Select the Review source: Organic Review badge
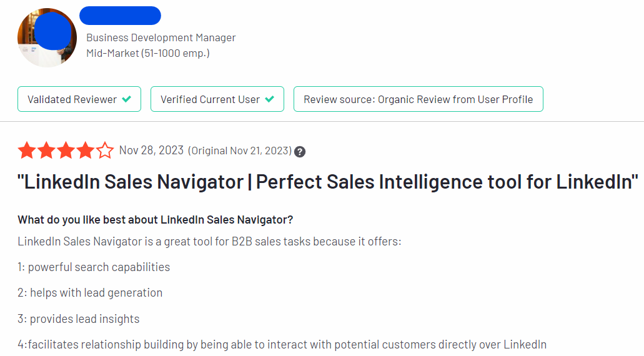 tap(418, 99)
